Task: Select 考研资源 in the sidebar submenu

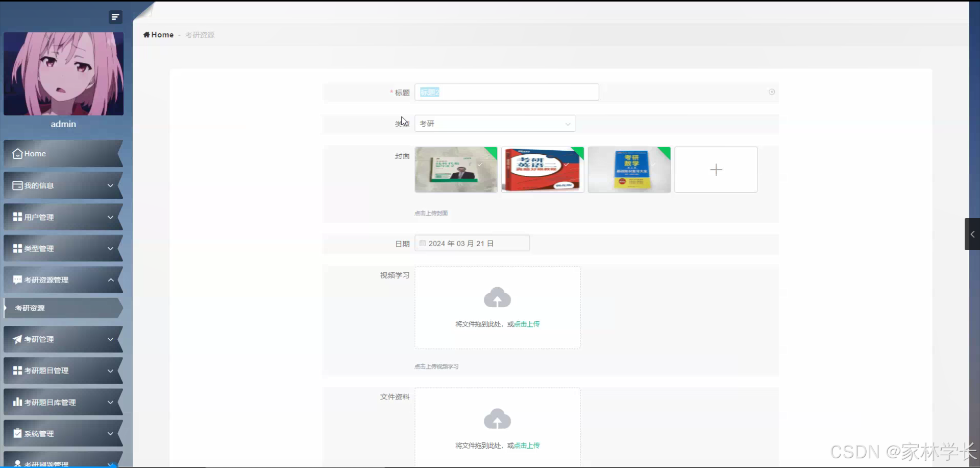Action: tap(30, 308)
